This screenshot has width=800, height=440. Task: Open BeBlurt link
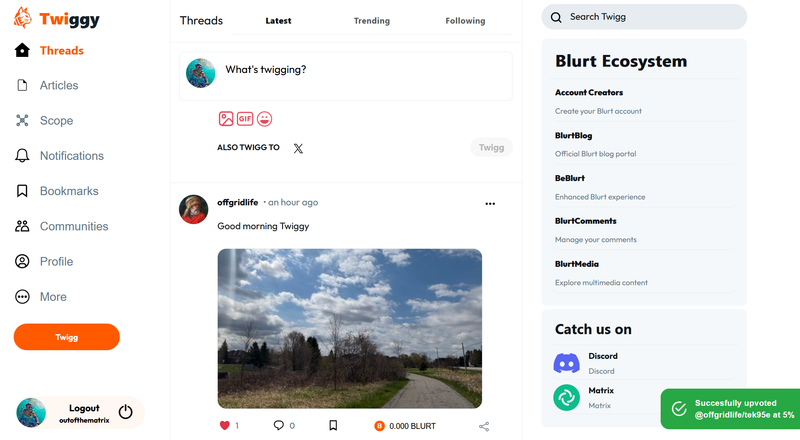tap(570, 178)
